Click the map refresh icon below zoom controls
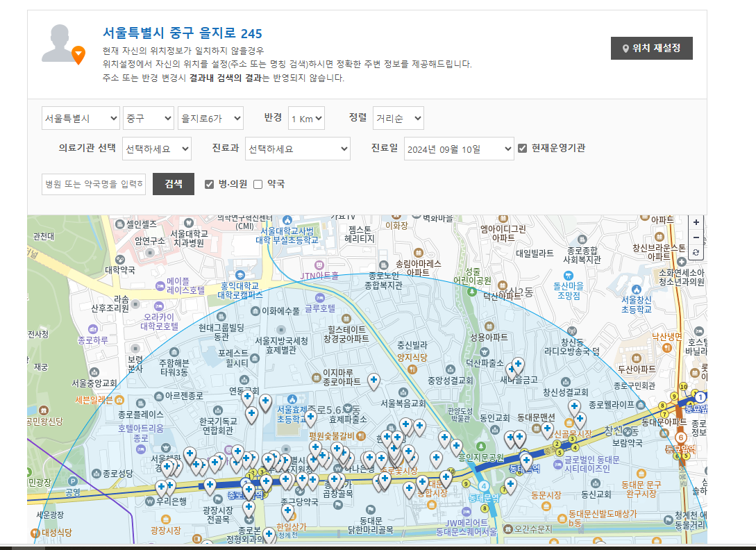The height and width of the screenshot is (550, 756). (695, 252)
